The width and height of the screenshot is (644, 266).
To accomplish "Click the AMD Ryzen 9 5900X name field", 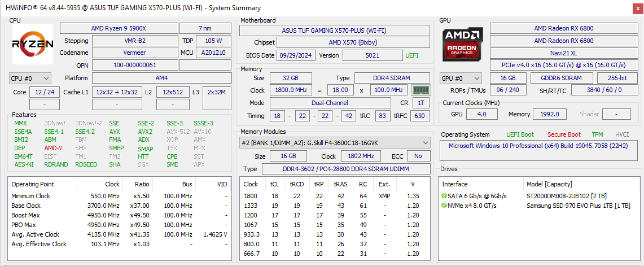I will click(119, 28).
